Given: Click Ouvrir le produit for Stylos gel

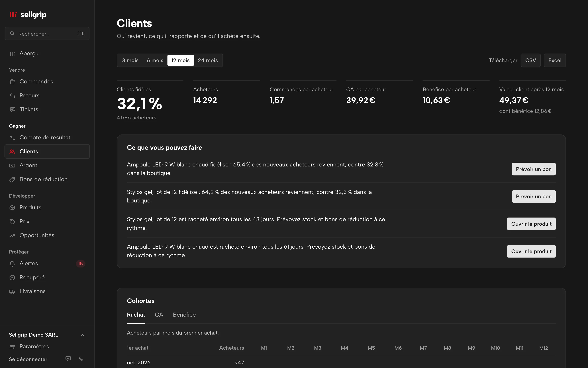Looking at the screenshot, I should tap(531, 224).
